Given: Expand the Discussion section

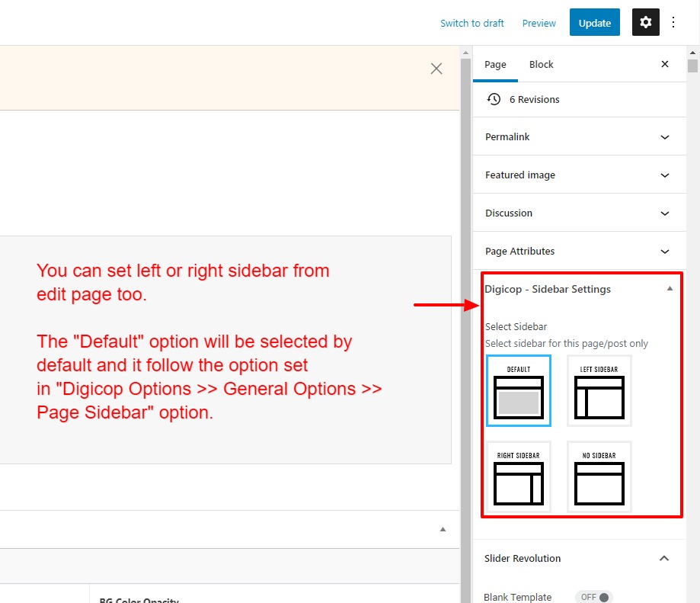Looking at the screenshot, I should click(x=578, y=213).
